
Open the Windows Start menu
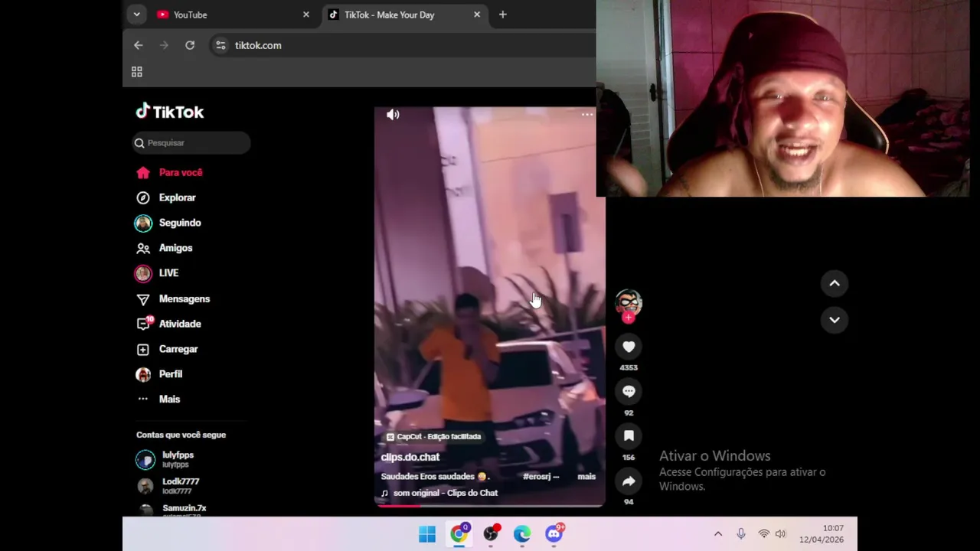[x=427, y=534]
